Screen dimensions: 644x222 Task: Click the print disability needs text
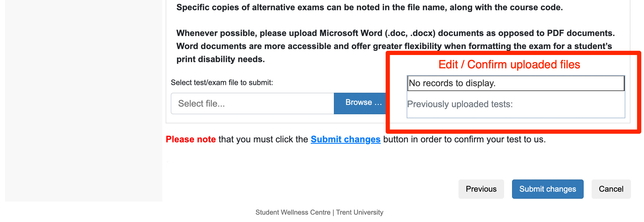[x=220, y=59]
